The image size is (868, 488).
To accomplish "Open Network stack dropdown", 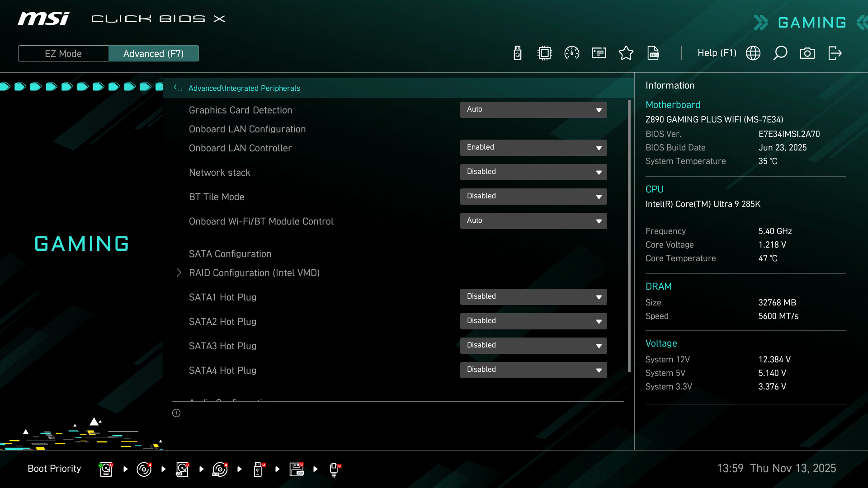I will pos(533,172).
